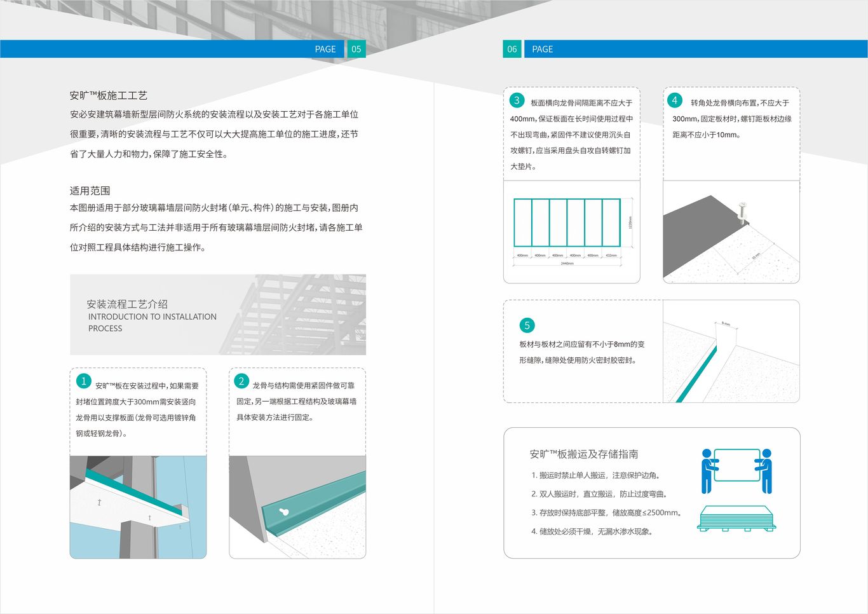Click the heading 适用范围
Viewport: 868px width, 614px height.
[90, 191]
